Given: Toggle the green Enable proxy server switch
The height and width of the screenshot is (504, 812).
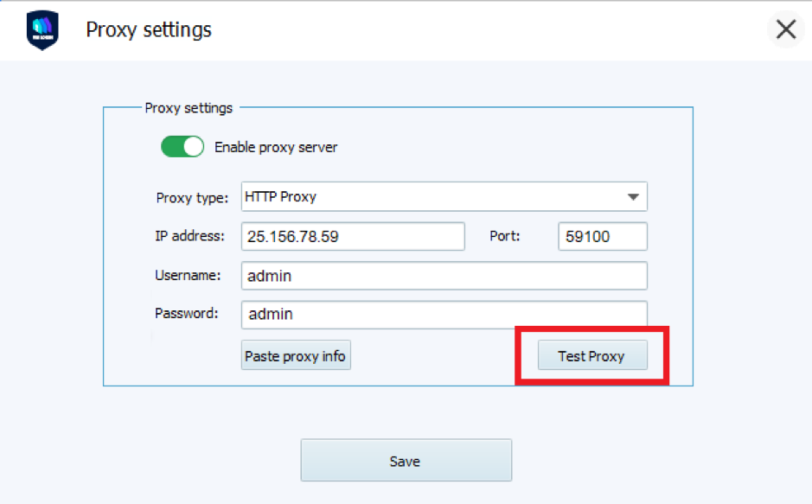Looking at the screenshot, I should tap(182, 147).
